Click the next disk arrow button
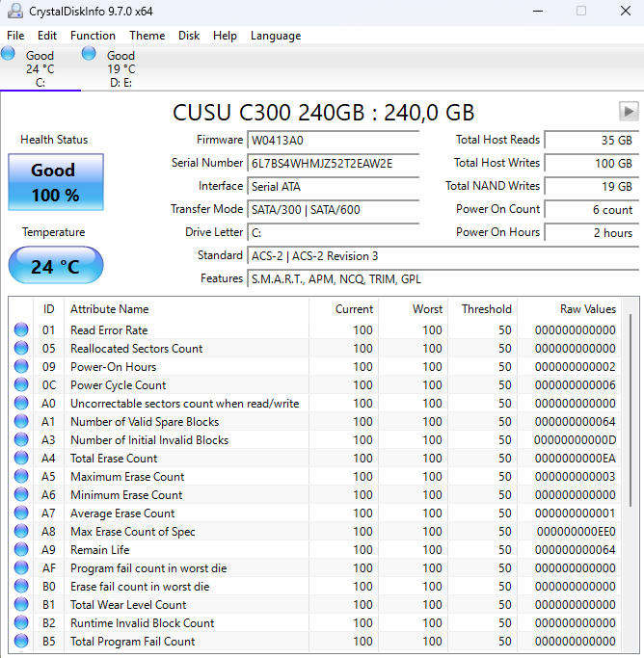 (629, 111)
